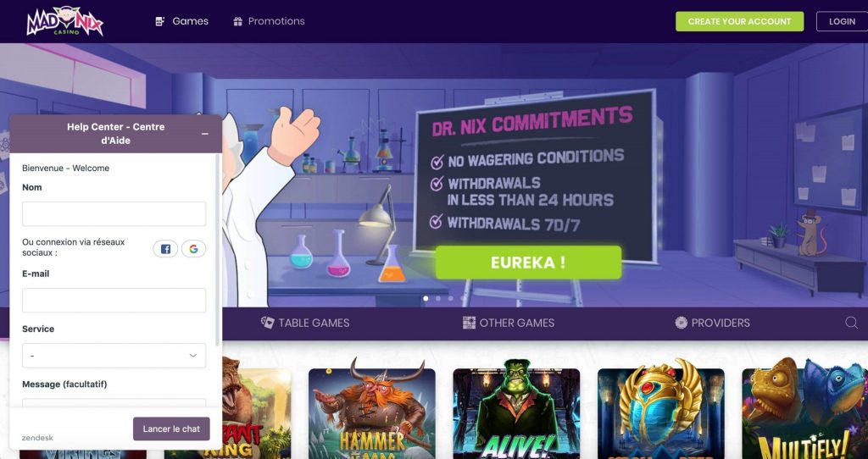Image resolution: width=868 pixels, height=459 pixels.
Task: Click the Table Games cards icon
Action: point(267,323)
